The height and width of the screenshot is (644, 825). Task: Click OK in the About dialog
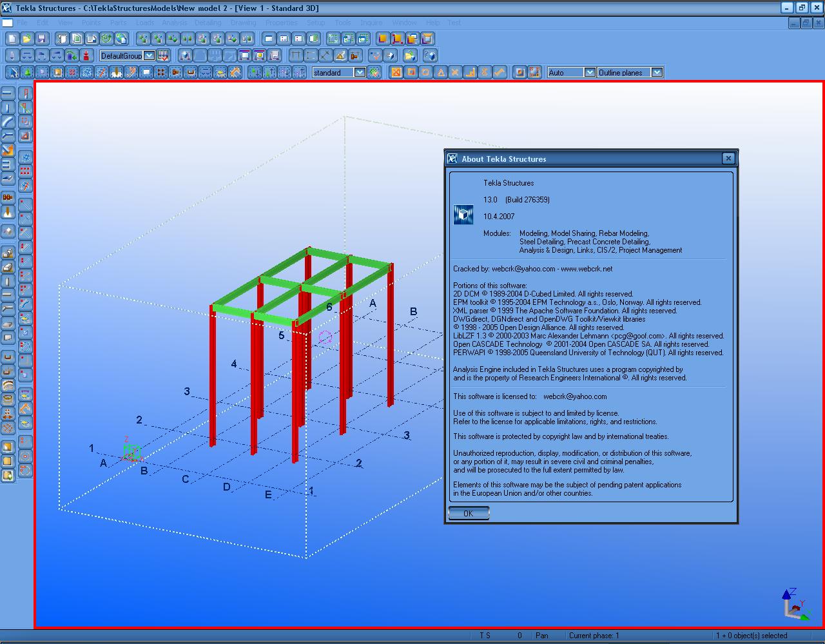pyautogui.click(x=469, y=513)
